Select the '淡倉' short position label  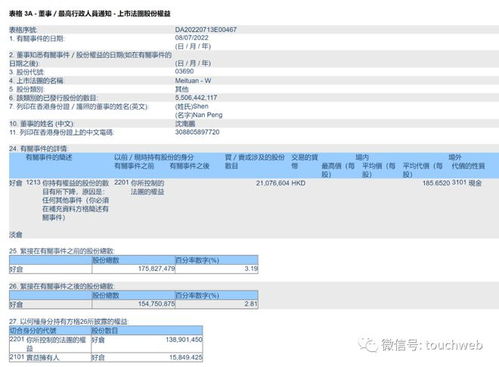coord(16,235)
